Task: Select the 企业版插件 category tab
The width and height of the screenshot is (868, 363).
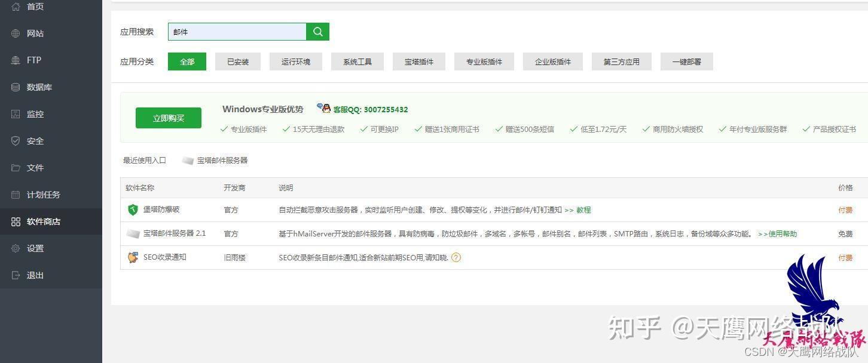Action: point(553,61)
